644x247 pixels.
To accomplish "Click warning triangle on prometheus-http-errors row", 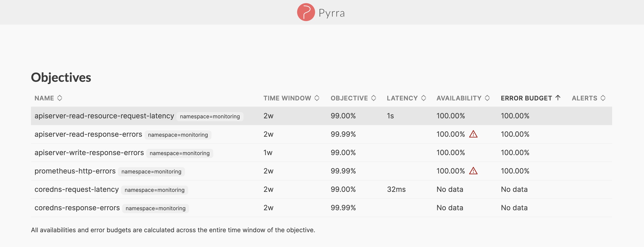I will [473, 171].
